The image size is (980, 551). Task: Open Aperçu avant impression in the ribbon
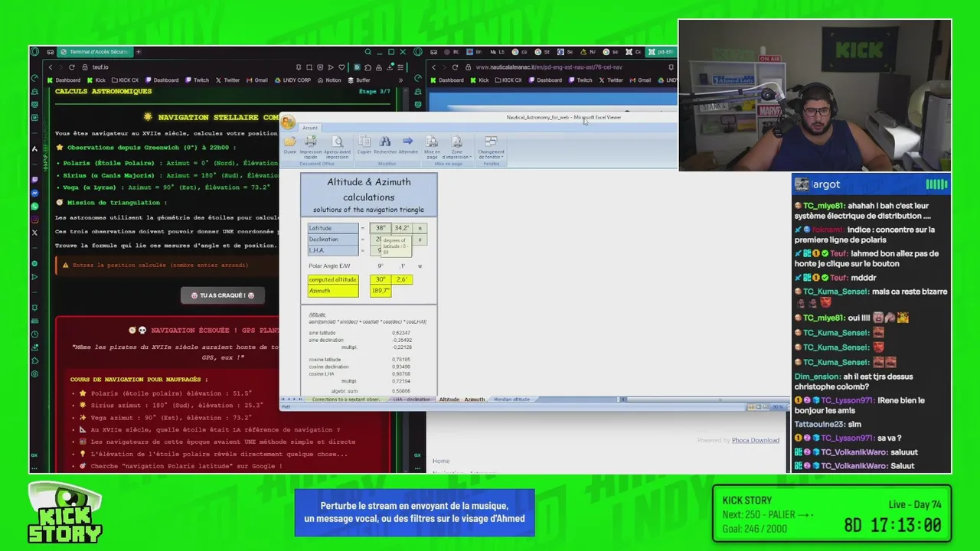click(x=337, y=146)
